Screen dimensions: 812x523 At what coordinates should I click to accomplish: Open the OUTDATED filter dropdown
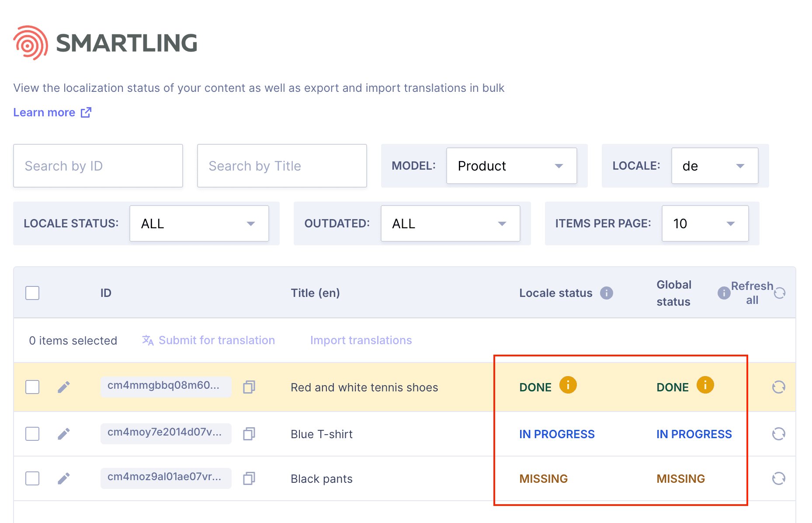click(450, 223)
